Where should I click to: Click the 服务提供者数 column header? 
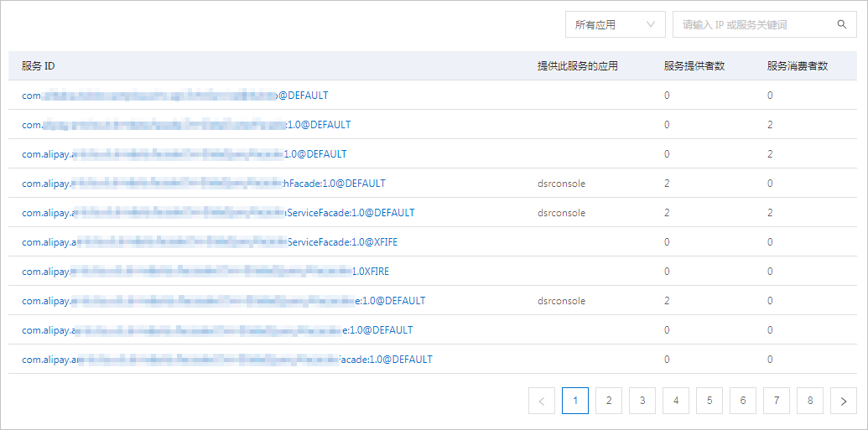694,66
